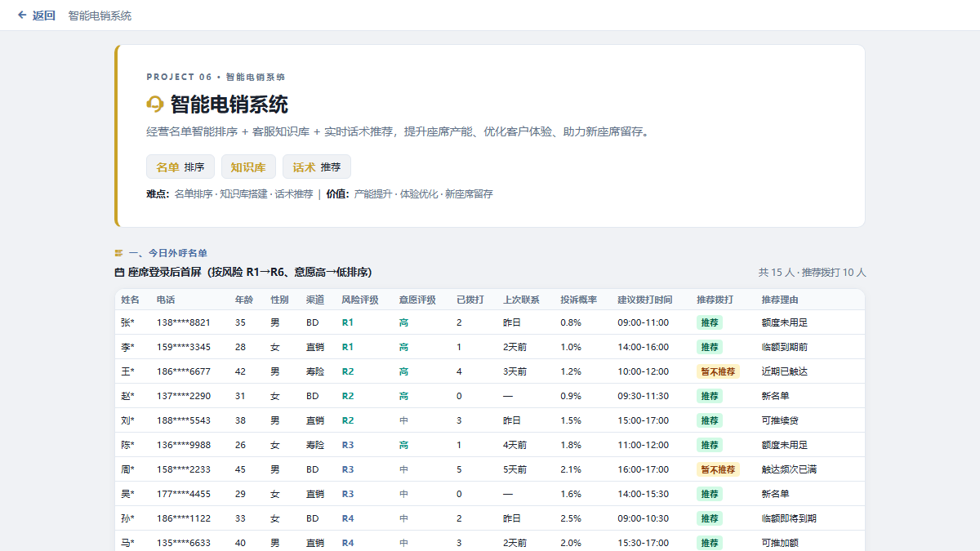
Task: Click R2 risk rating in 王* row
Action: click(348, 371)
